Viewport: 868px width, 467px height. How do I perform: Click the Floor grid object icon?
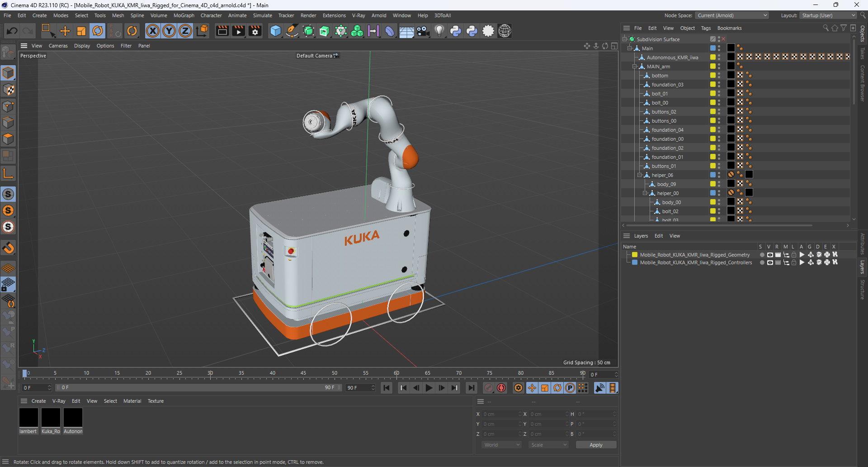point(406,31)
